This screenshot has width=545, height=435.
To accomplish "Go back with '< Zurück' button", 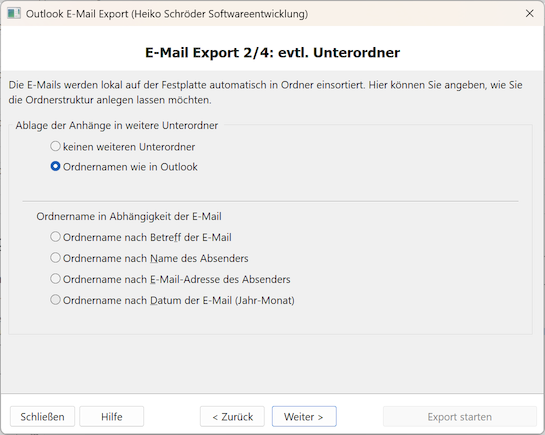I will pos(232,416).
